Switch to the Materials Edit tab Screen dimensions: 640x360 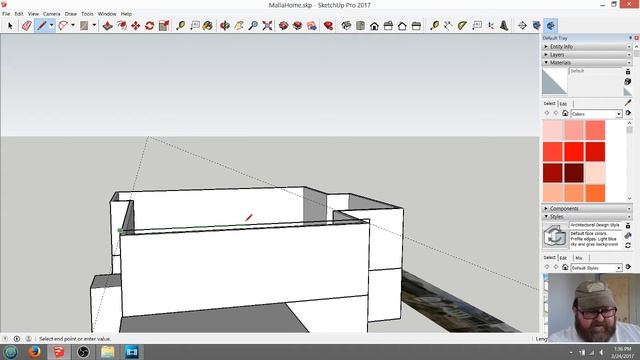click(563, 104)
